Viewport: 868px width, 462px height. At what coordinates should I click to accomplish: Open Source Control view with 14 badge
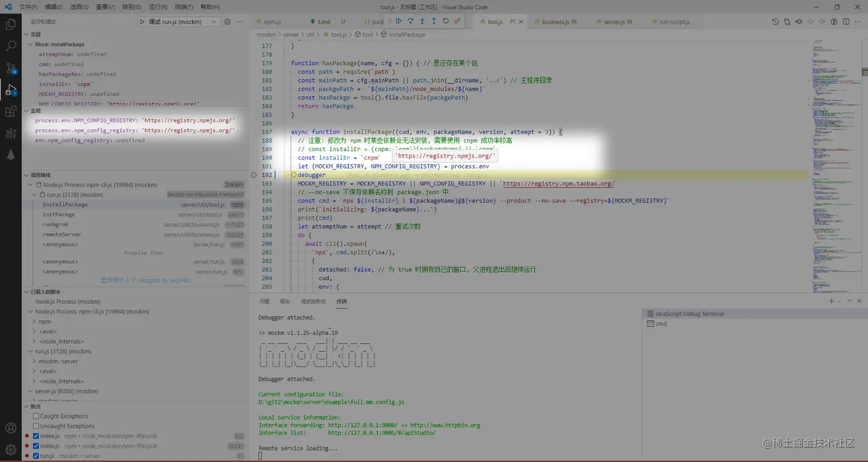10,68
